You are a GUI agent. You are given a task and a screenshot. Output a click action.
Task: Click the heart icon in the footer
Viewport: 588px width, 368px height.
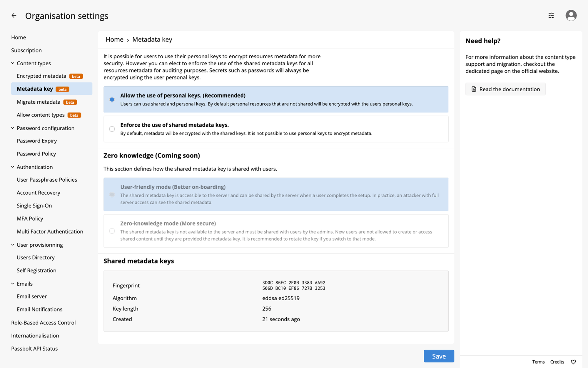point(573,362)
